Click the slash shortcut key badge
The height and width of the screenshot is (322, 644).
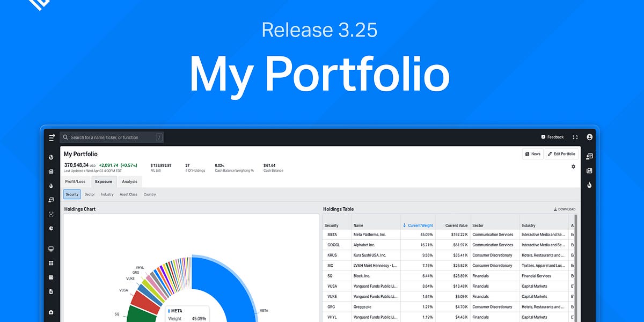tap(159, 137)
